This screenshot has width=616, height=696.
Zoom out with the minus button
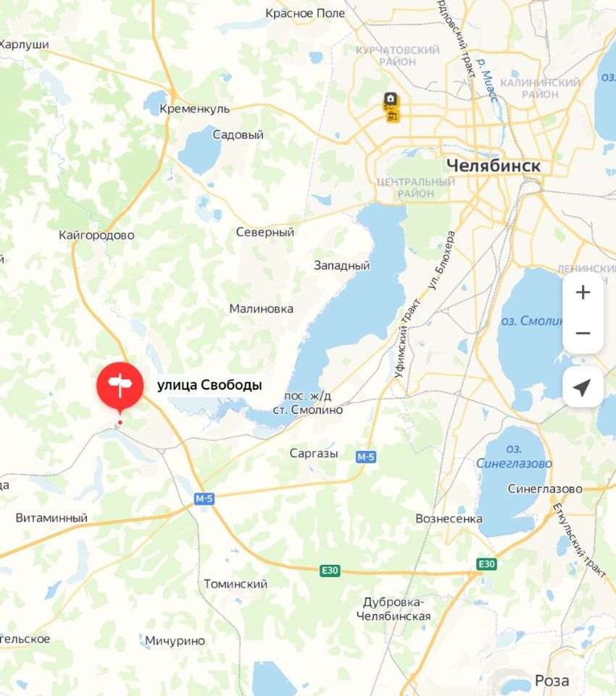pyautogui.click(x=583, y=333)
